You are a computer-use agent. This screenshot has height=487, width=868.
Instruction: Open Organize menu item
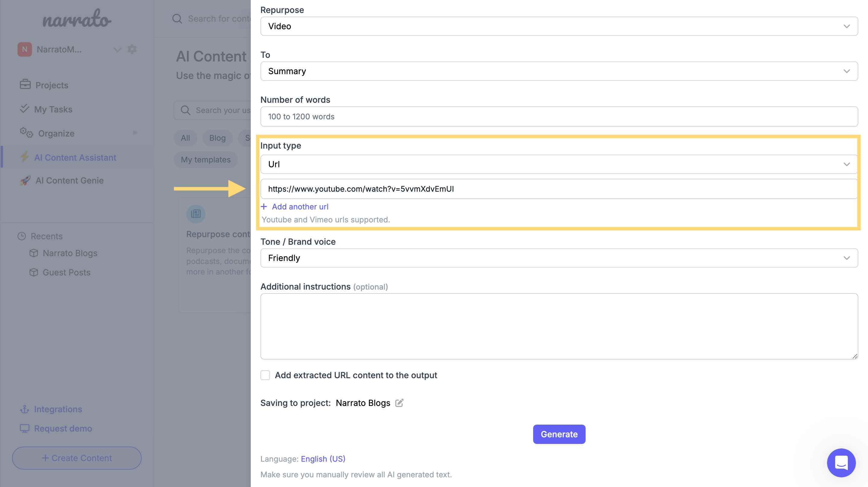[x=56, y=134]
